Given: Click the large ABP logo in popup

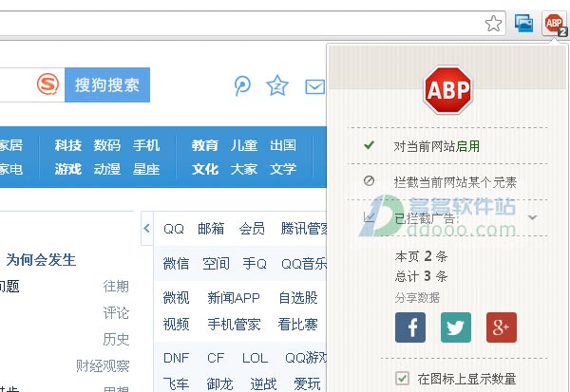Looking at the screenshot, I should (x=447, y=90).
